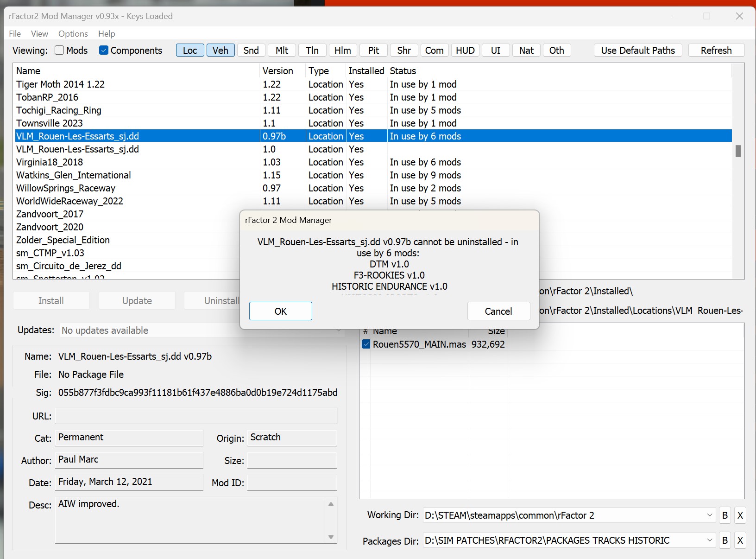Click X clear button for Working Dir
Screen dimensions: 756x559
coord(740,515)
